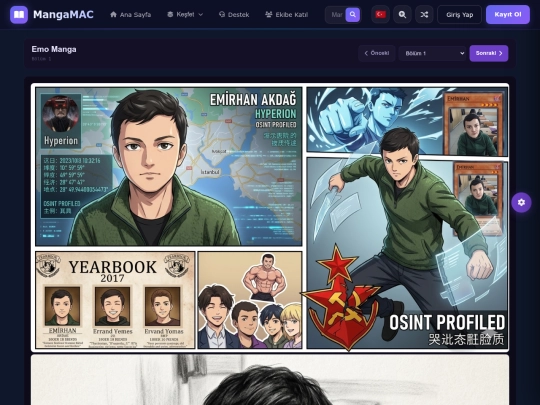The height and width of the screenshot is (405, 540).
Task: Open the MangaMAC site title link
Action: (x=63, y=14)
